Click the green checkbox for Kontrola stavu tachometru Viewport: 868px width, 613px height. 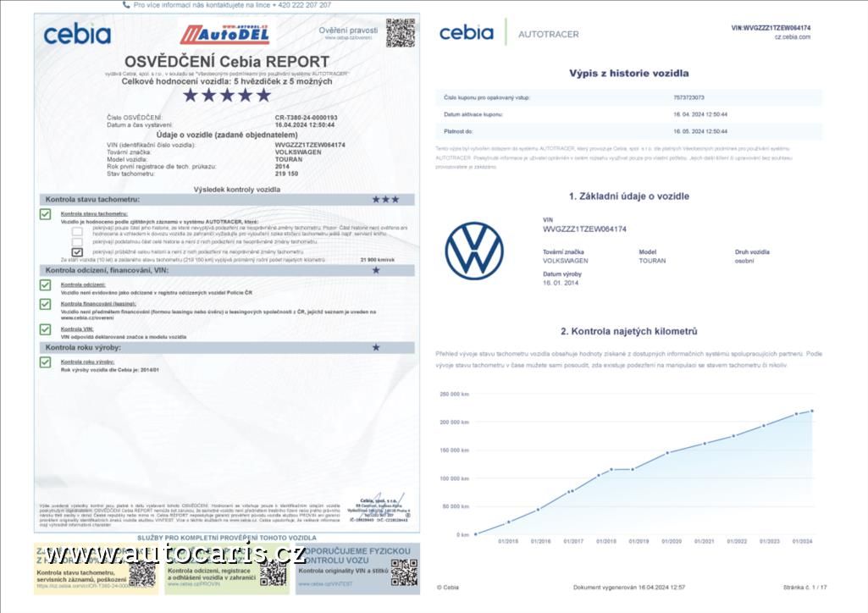(x=46, y=214)
